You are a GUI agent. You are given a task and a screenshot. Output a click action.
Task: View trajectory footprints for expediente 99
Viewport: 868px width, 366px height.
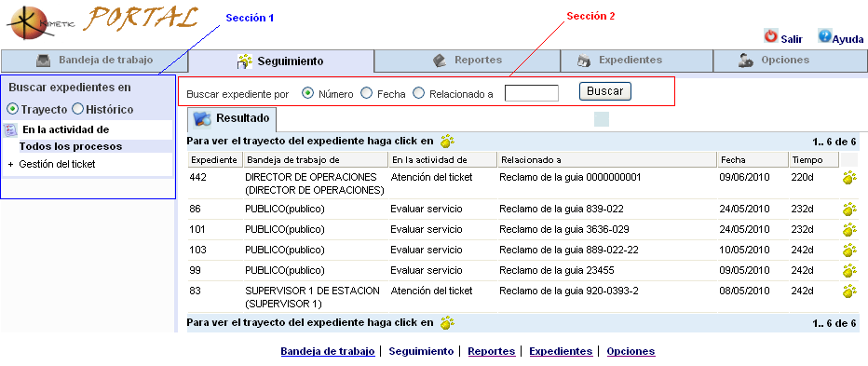point(849,270)
